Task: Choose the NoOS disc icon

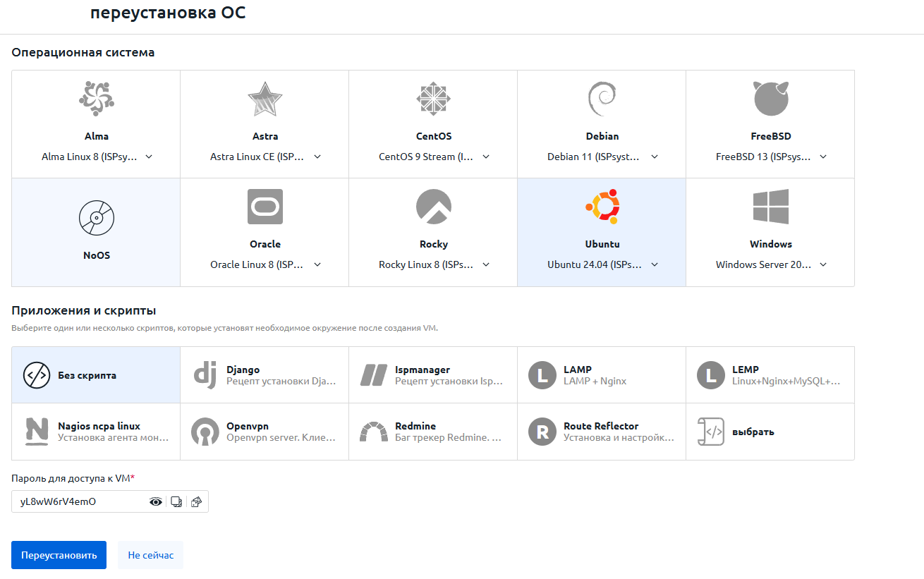Action: coord(96,217)
